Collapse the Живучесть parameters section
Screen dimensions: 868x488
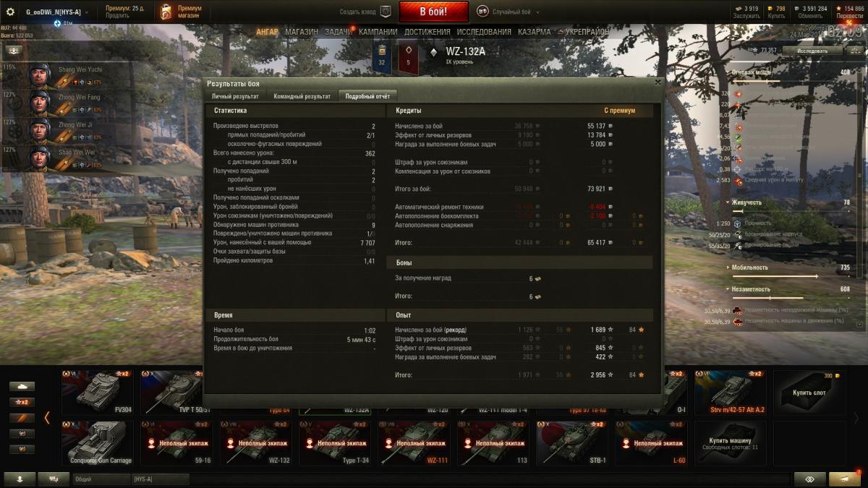(790, 202)
